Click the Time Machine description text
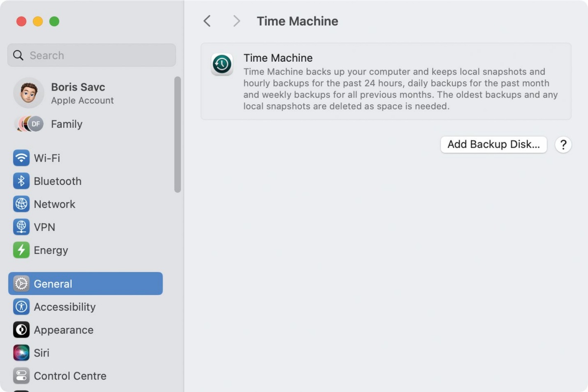The image size is (588, 392). (x=401, y=89)
